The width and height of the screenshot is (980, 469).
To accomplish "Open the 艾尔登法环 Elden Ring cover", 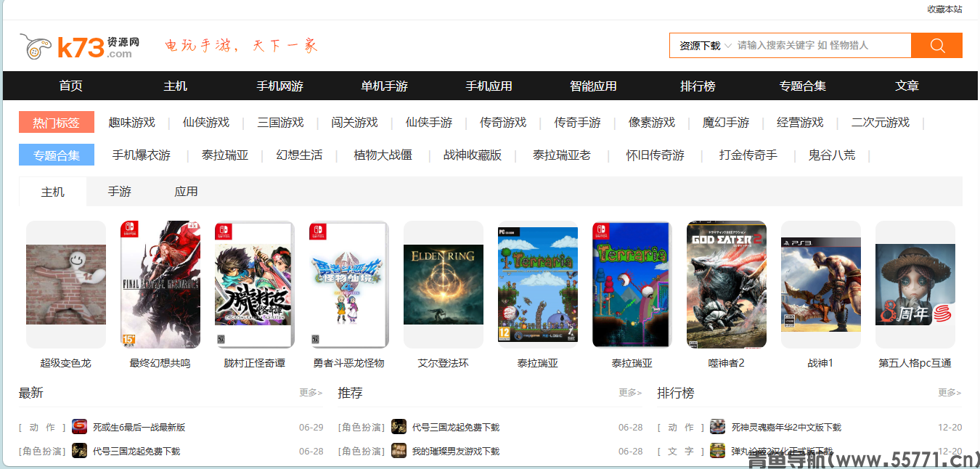I will coord(444,285).
